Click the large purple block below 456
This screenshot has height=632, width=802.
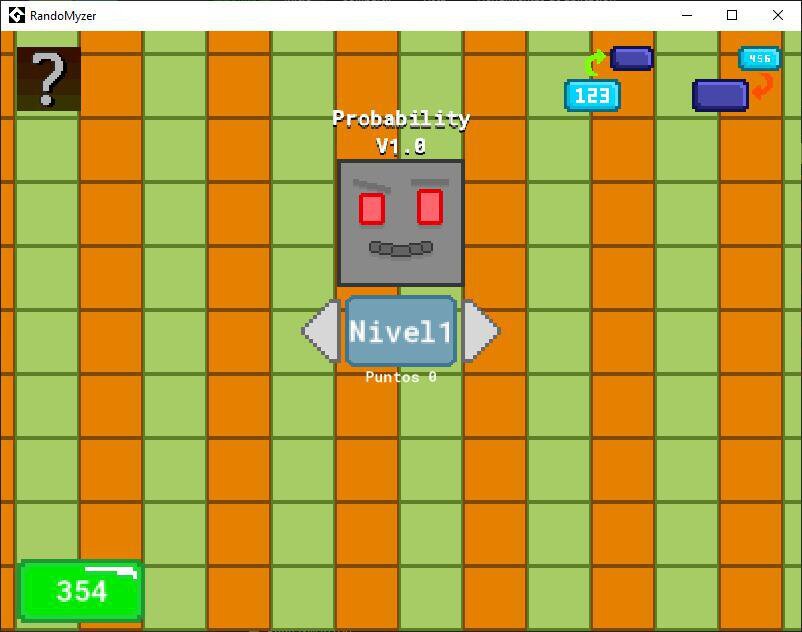(720, 95)
